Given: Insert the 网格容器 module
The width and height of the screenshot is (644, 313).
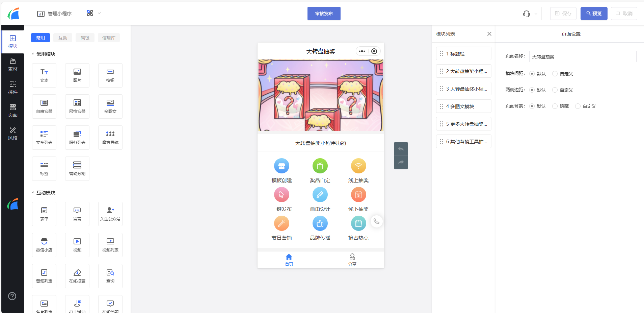Looking at the screenshot, I should click(x=77, y=106).
